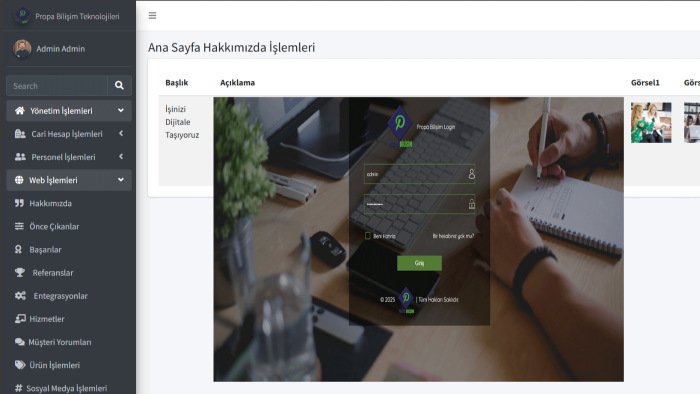Click the Propa Bilişim Teknolojileri logo icon
Image resolution: width=700 pixels, height=394 pixels.
[x=22, y=16]
